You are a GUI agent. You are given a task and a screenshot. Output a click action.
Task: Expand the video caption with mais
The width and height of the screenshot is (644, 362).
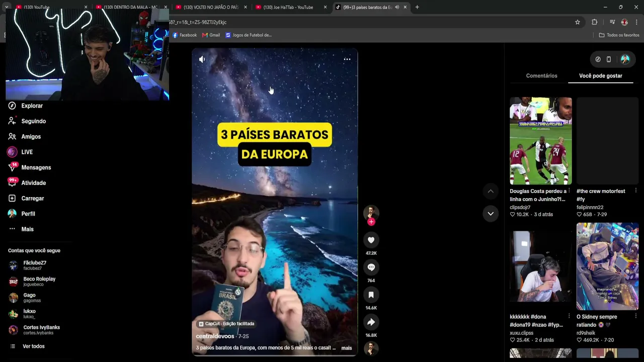[347, 348]
